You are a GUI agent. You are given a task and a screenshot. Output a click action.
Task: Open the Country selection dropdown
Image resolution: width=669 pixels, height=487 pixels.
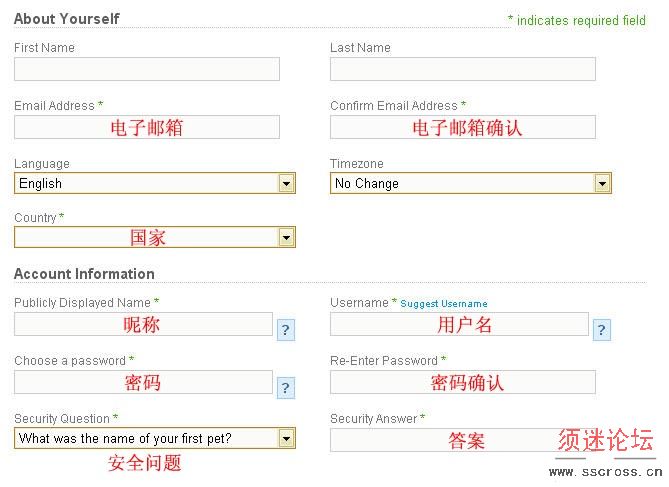pyautogui.click(x=155, y=237)
